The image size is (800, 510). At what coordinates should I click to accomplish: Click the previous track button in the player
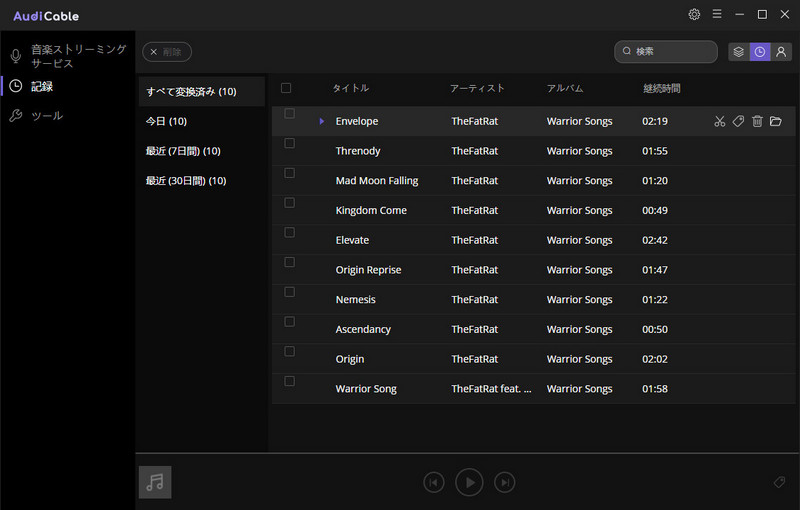(434, 482)
